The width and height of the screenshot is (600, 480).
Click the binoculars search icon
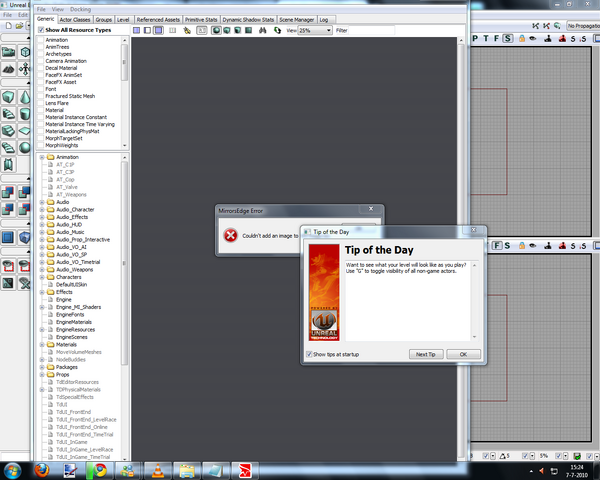coord(262,30)
